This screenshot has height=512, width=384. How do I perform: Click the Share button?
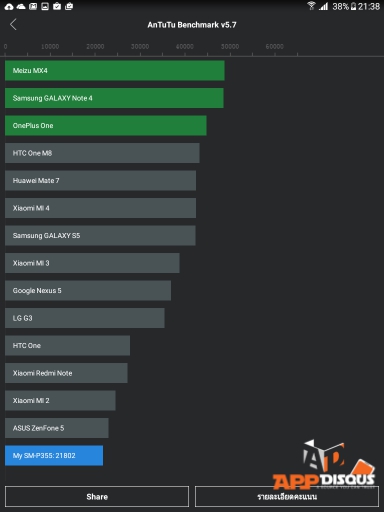pos(97,496)
